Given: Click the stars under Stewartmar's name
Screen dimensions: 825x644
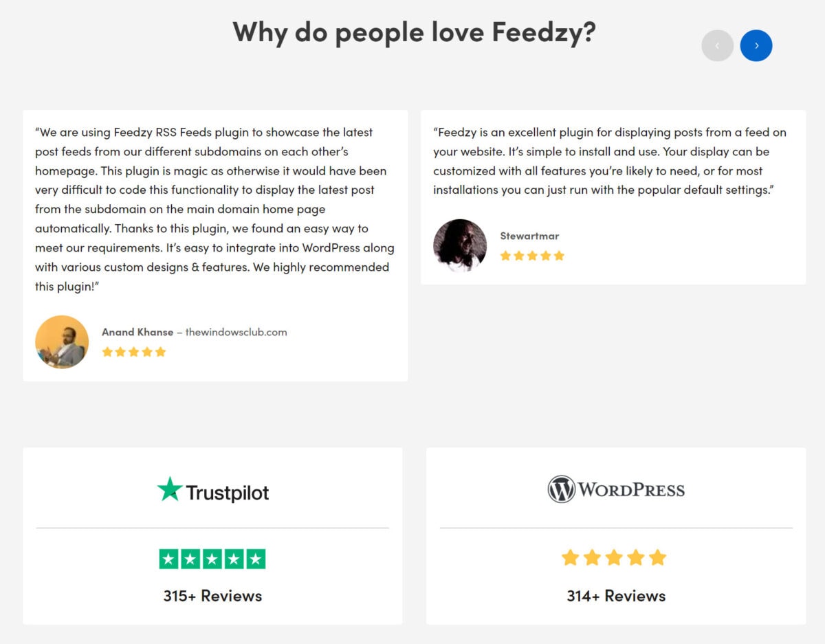Looking at the screenshot, I should 533,255.
